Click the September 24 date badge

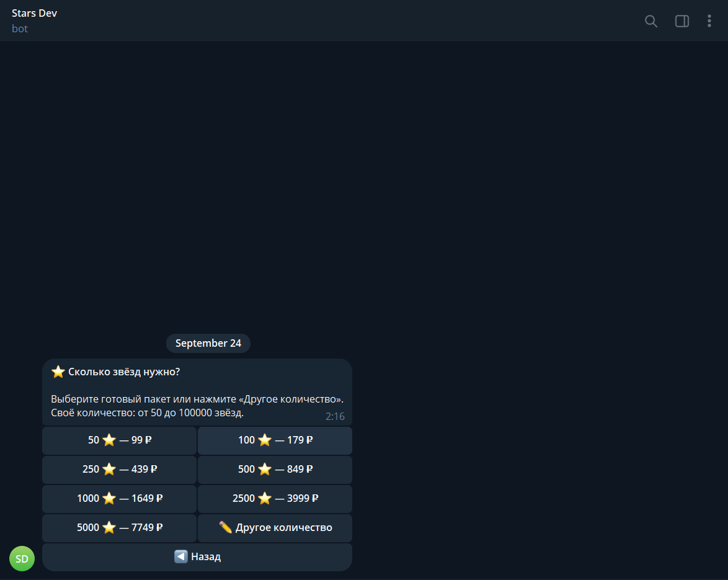click(x=208, y=343)
